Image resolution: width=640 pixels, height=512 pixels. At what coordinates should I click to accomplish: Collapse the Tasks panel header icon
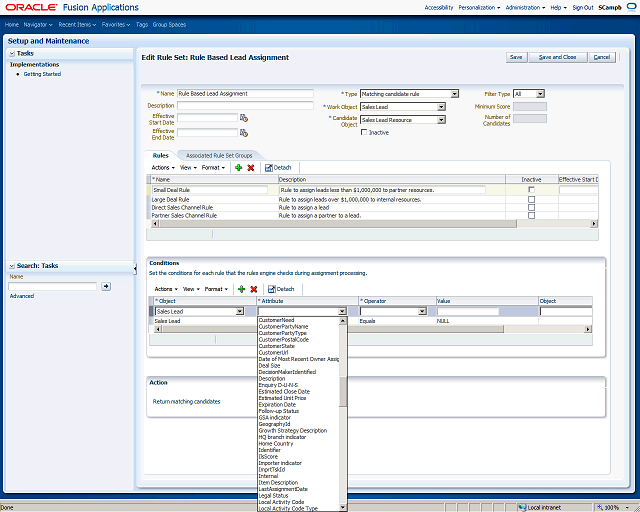(12, 53)
